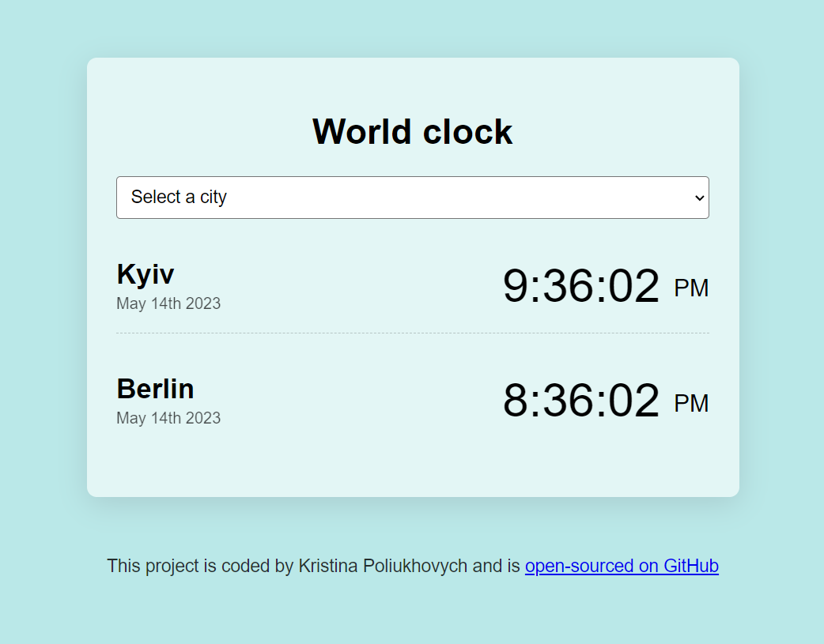Click the hour digit 9 in Kyiv's time
Viewport: 824px width, 644px height.
pyautogui.click(x=516, y=286)
